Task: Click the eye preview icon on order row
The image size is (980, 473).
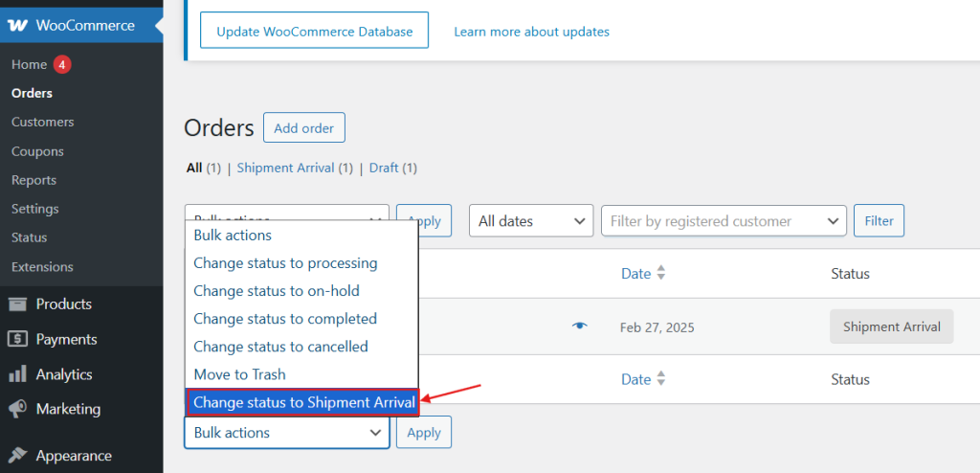Action: click(x=580, y=326)
